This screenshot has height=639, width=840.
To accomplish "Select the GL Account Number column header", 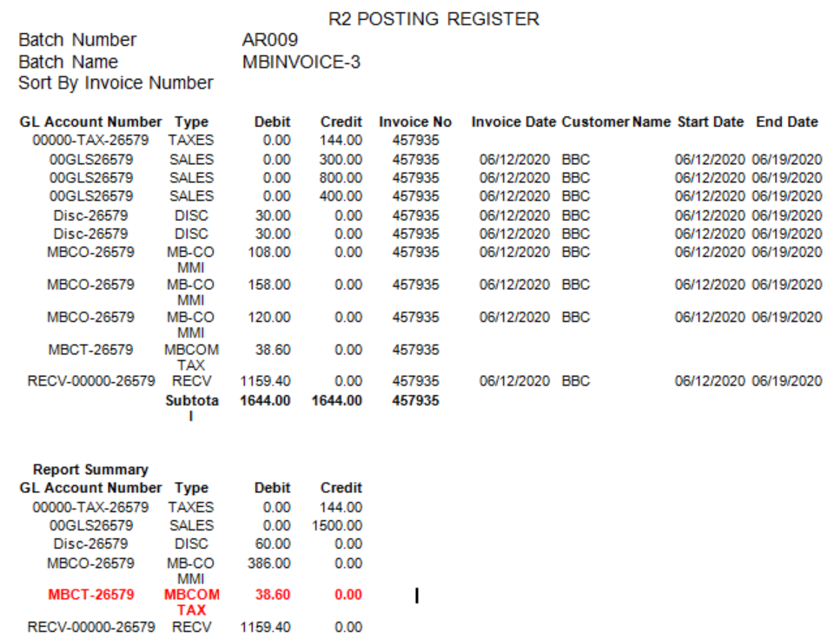I will click(x=90, y=122).
